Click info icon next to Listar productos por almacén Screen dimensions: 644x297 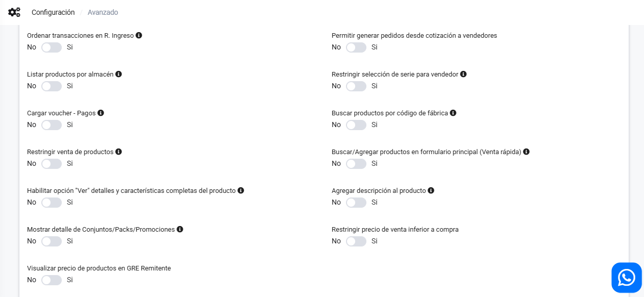point(118,74)
